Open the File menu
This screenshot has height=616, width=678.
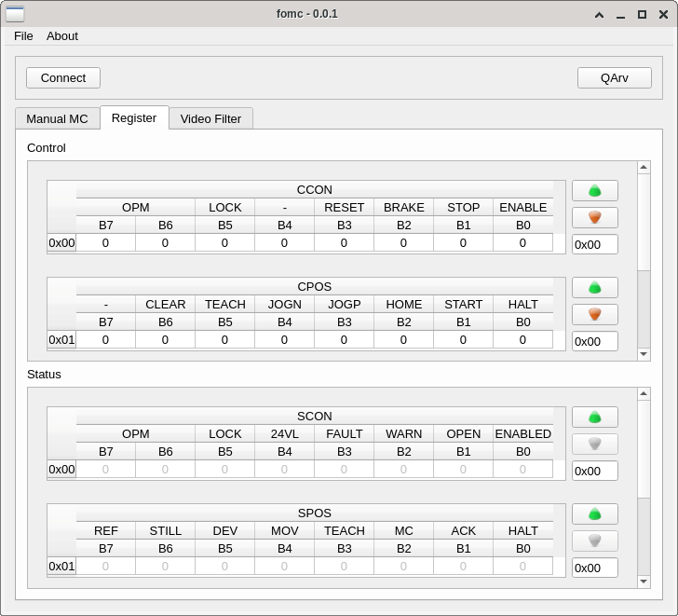(x=23, y=36)
